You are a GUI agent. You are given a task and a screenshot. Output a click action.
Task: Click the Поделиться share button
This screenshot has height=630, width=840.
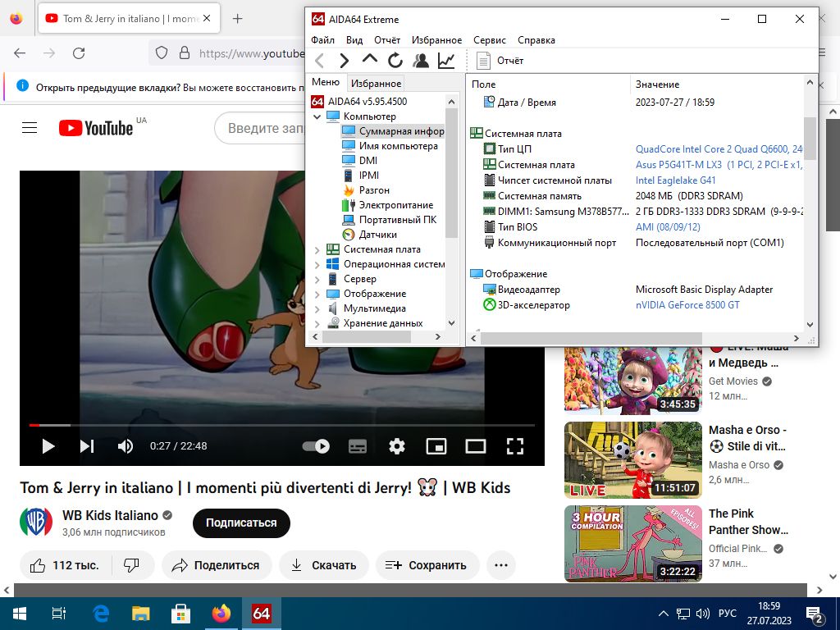pos(217,565)
